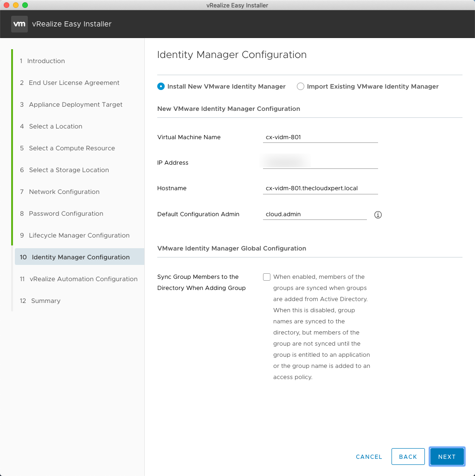Select Install New VMware Identity Manager option
The image size is (475, 476).
(161, 86)
